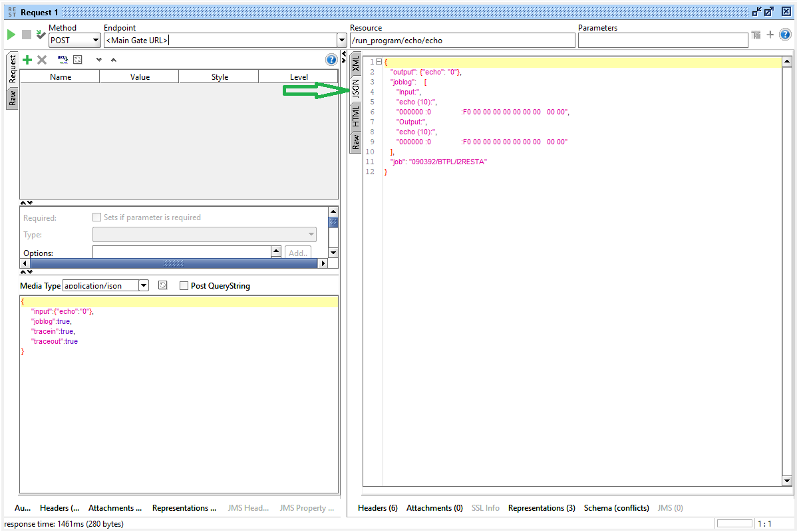Click right arrow of parameter details scrollbar
This screenshot has height=532, width=797.
(322, 263)
